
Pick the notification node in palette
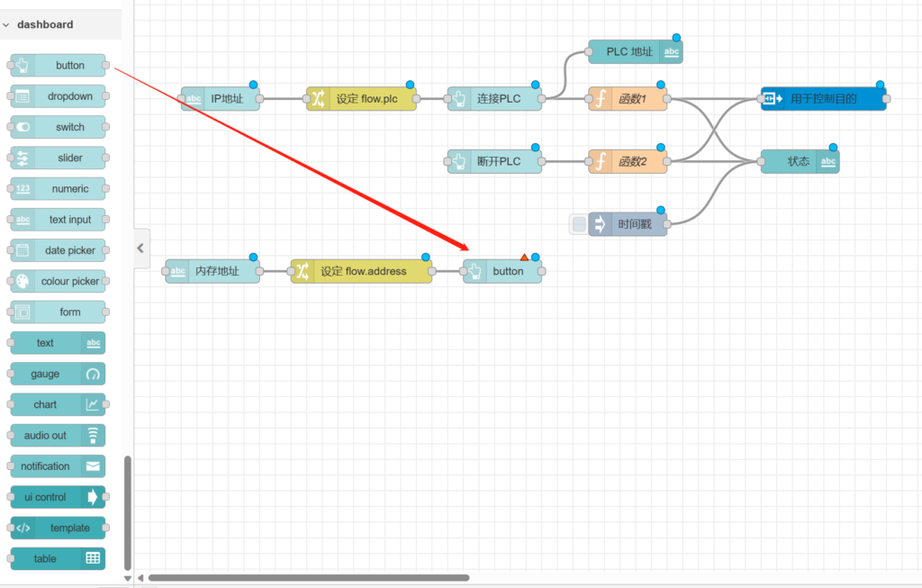click(x=58, y=466)
